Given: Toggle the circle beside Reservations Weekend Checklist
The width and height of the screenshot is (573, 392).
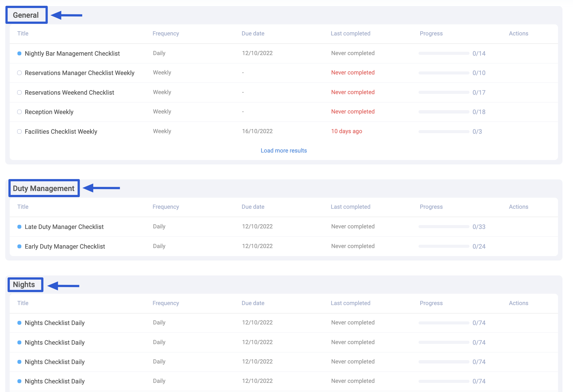Looking at the screenshot, I should click(19, 92).
